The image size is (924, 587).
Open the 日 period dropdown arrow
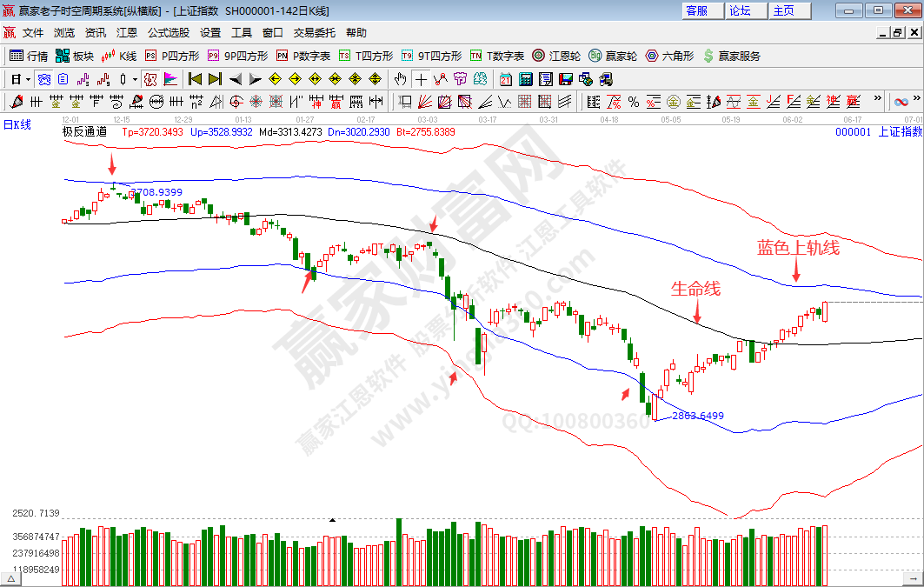(28, 79)
